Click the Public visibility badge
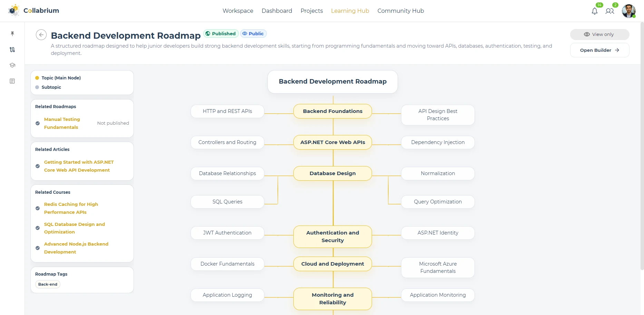This screenshot has height=315, width=644. [253, 34]
